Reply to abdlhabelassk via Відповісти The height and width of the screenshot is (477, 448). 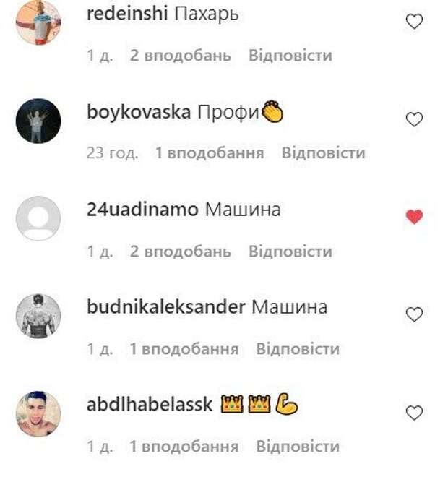pyautogui.click(x=298, y=447)
